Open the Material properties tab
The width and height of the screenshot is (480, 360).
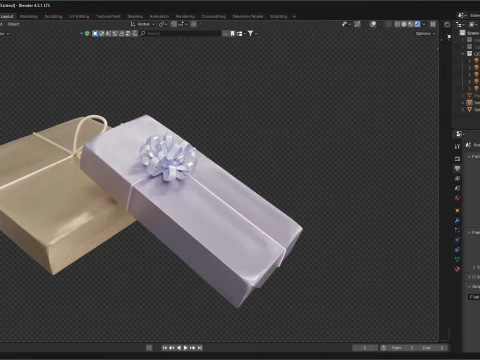pos(457,269)
